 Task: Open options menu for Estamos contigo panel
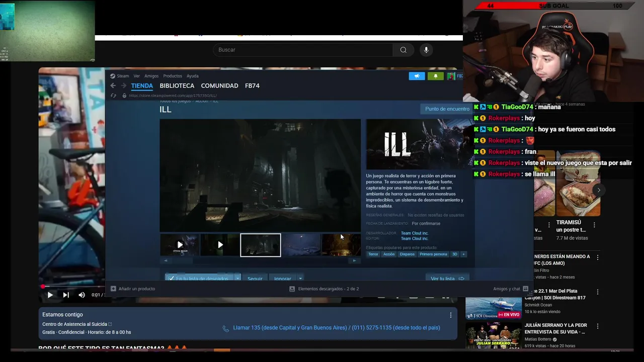click(451, 315)
